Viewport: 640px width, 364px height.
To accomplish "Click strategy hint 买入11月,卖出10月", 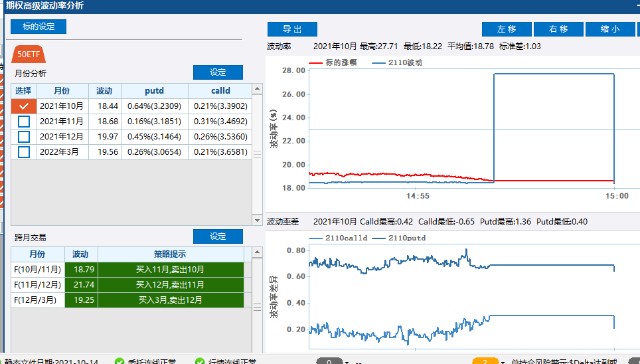I will pos(171,270).
